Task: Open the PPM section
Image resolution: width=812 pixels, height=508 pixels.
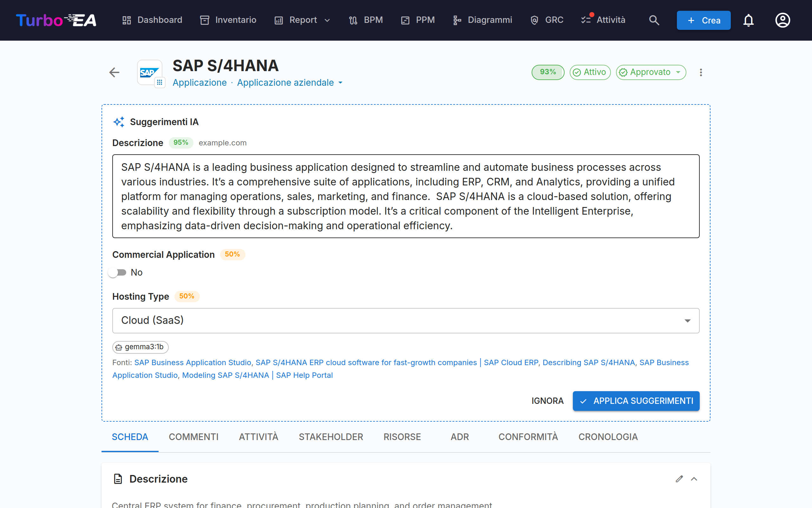Action: (x=418, y=20)
